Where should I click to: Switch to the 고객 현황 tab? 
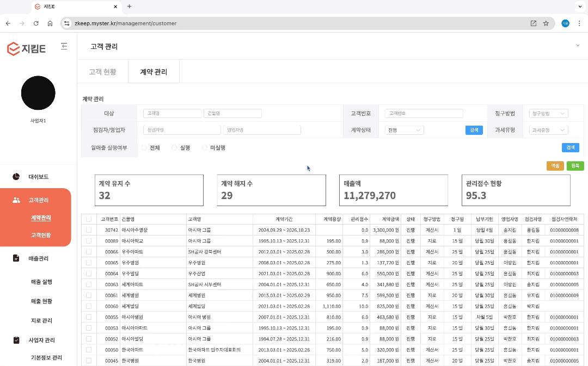click(102, 72)
